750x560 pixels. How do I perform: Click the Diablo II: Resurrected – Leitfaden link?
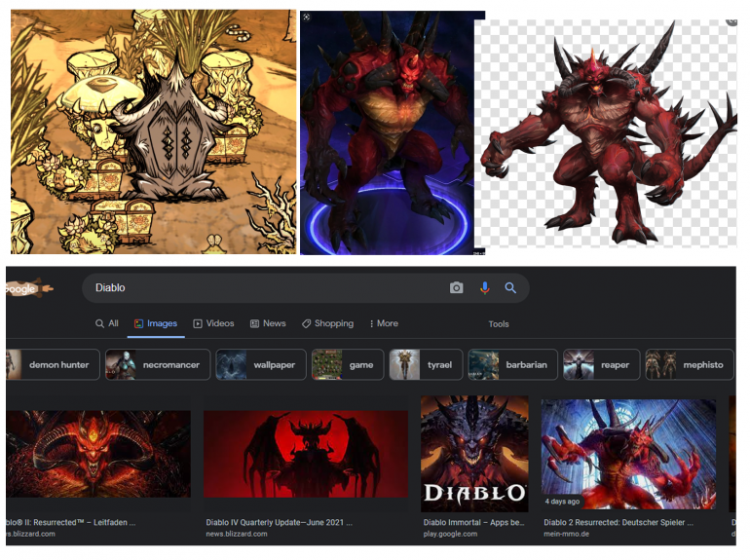click(x=71, y=523)
